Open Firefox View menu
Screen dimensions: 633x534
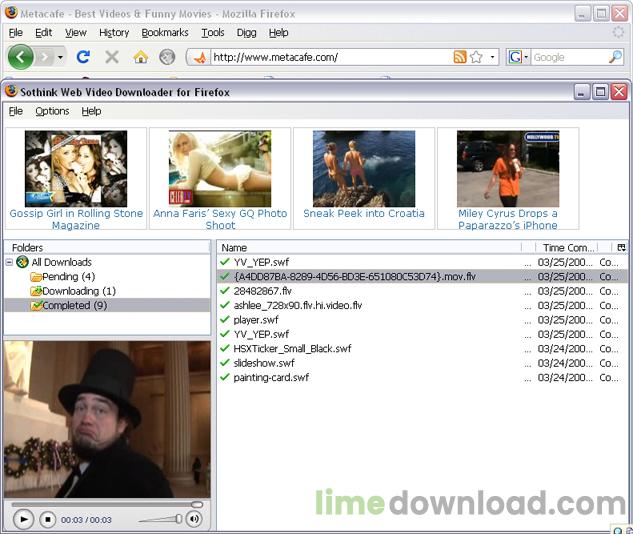click(75, 33)
